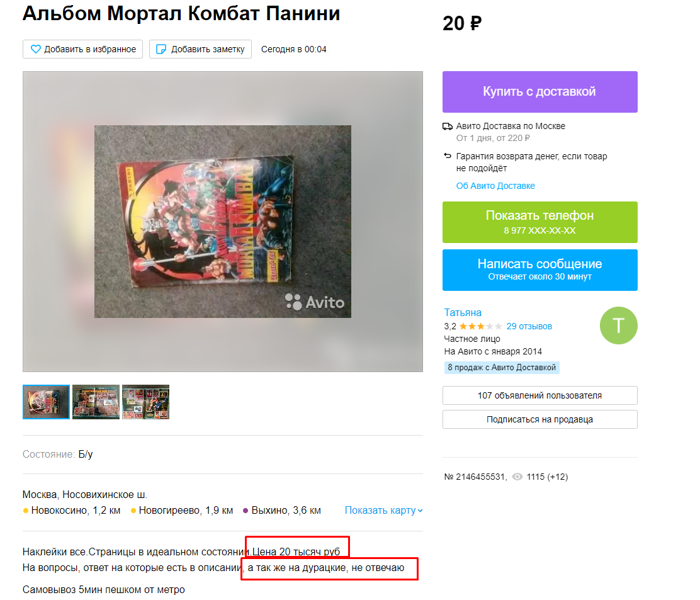Click the Avito watermark logo on photo
Viewport: 700px width, 600px height.
[315, 302]
